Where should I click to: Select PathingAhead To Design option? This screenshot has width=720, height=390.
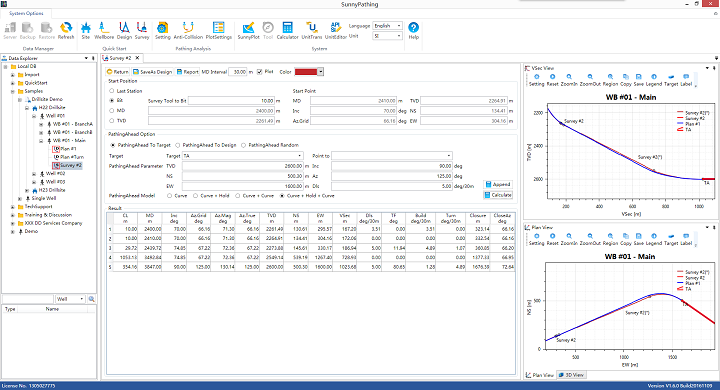178,145
